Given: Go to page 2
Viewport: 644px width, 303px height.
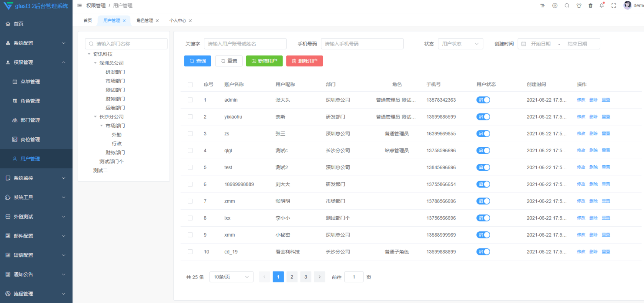Looking at the screenshot, I should coord(292,277).
